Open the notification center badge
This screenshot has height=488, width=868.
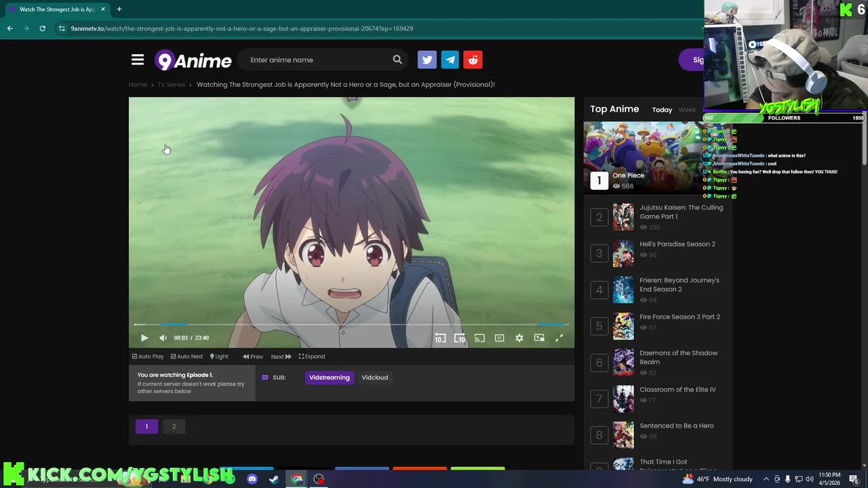pyautogui.click(x=854, y=479)
